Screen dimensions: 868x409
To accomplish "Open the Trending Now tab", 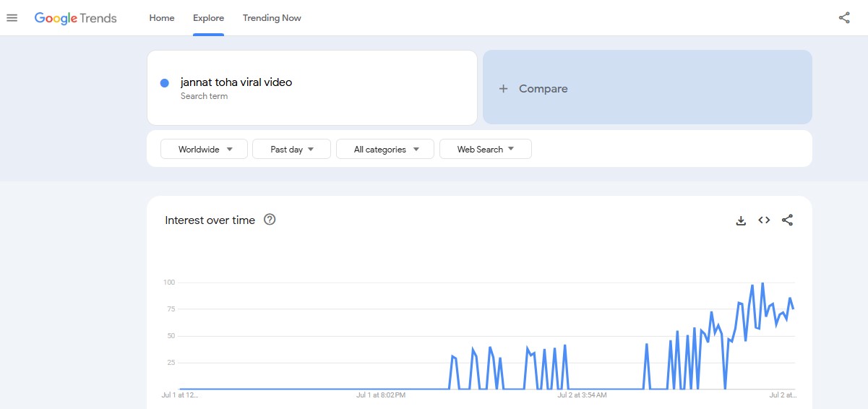I will pyautogui.click(x=272, y=18).
